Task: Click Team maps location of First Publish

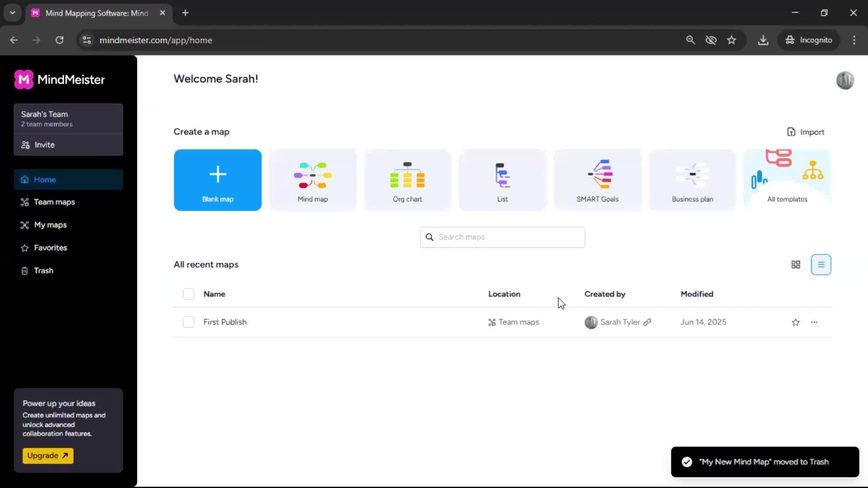Action: [514, 322]
